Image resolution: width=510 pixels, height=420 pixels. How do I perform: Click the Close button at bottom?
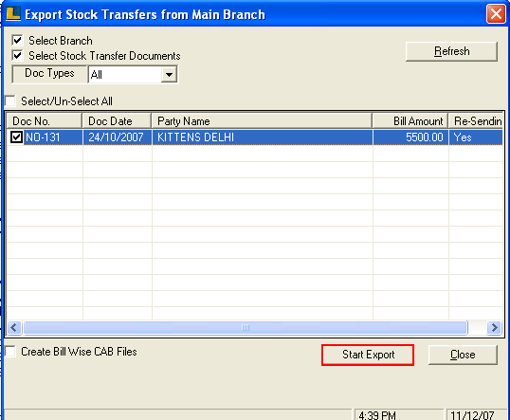pyautogui.click(x=463, y=355)
